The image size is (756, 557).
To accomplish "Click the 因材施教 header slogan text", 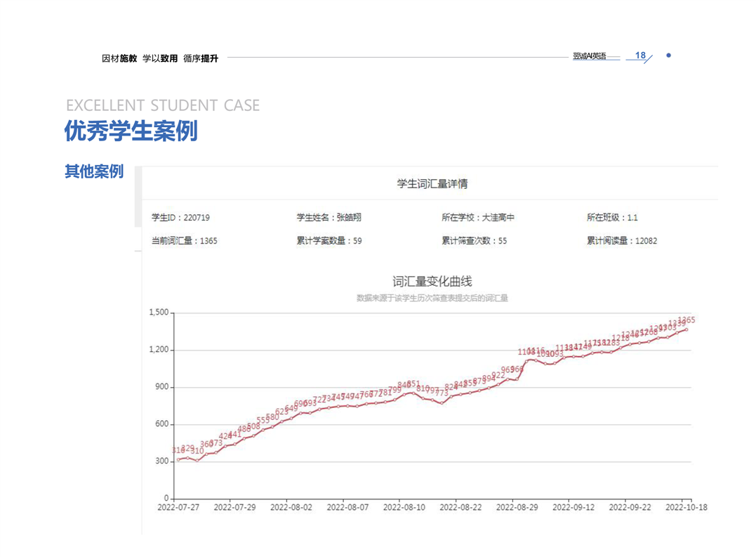I will (x=119, y=59).
